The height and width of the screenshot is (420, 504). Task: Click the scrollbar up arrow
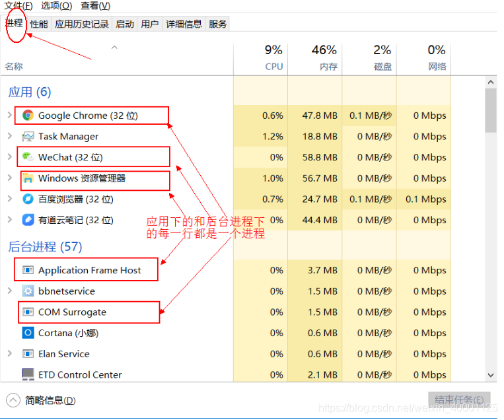[491, 83]
